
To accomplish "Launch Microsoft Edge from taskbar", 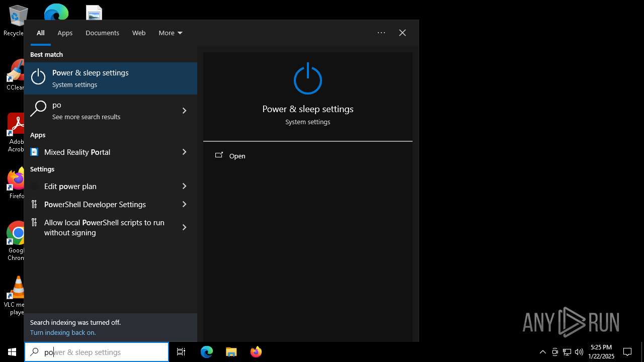I will pos(207,352).
